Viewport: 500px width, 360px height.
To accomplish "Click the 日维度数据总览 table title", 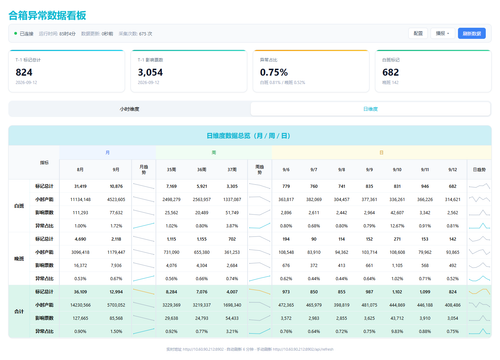I will click(248, 136).
